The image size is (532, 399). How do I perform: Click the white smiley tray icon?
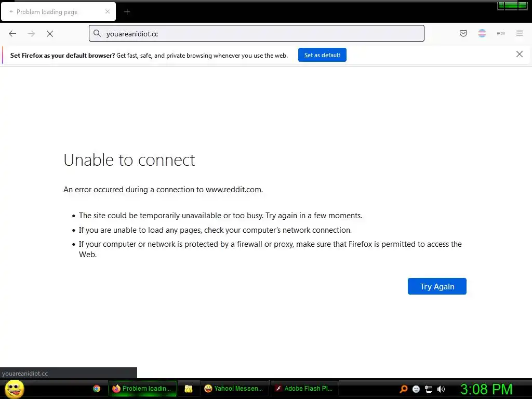click(x=416, y=389)
